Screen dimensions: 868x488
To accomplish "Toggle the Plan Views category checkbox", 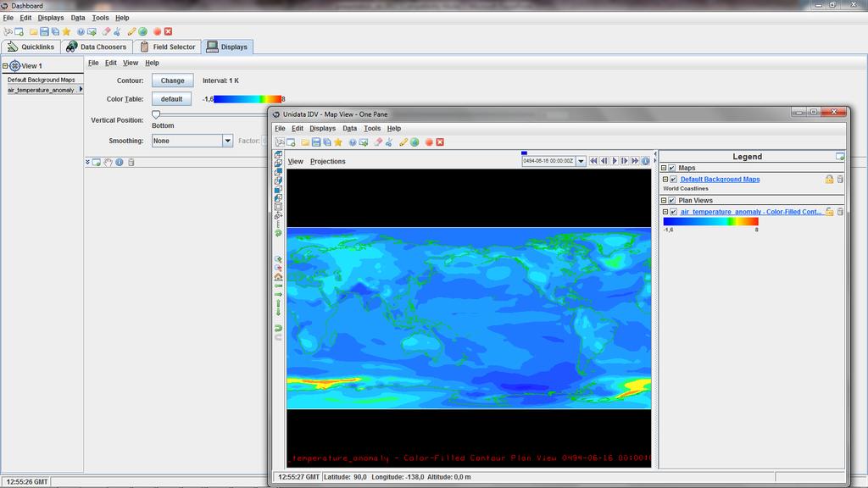I will tap(672, 200).
